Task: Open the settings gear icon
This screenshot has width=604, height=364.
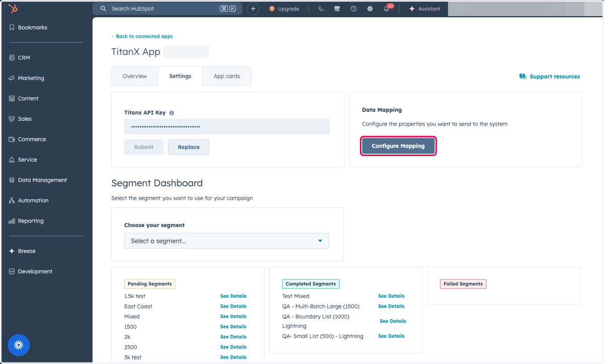Action: 370,9
